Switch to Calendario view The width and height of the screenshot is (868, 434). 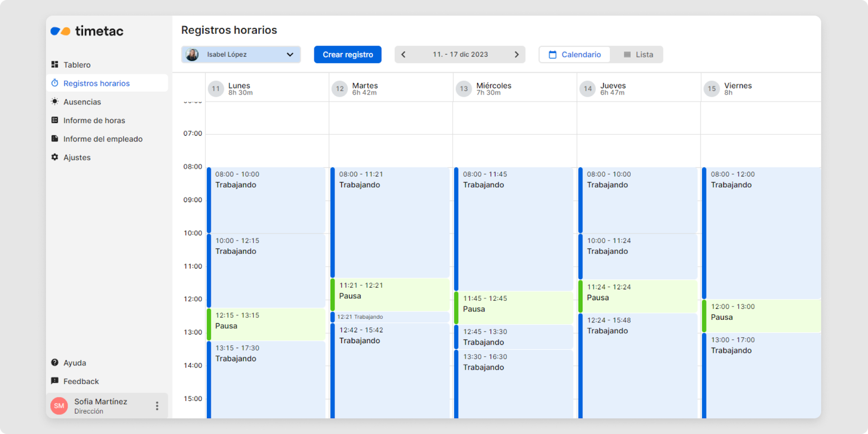tap(575, 55)
